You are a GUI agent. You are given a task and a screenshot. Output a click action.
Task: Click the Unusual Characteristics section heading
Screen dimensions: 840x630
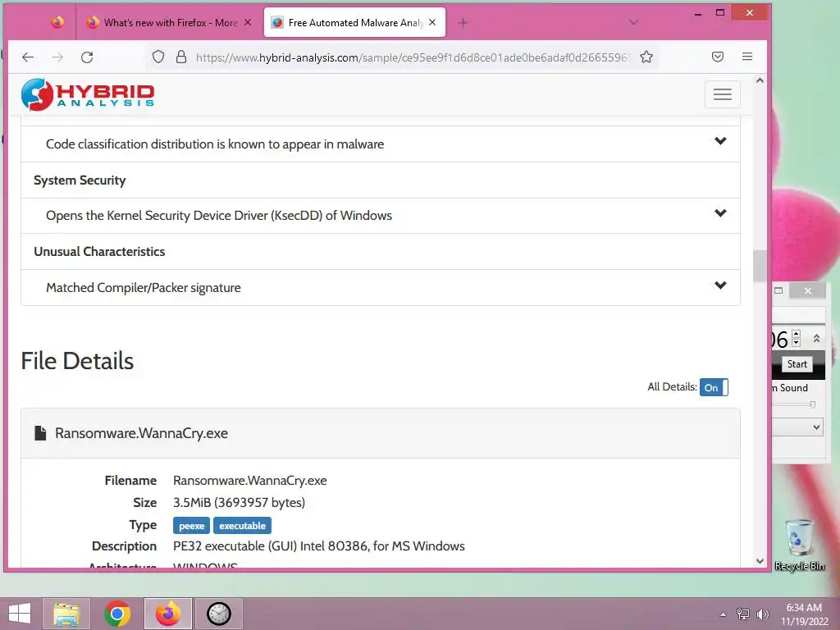99,251
